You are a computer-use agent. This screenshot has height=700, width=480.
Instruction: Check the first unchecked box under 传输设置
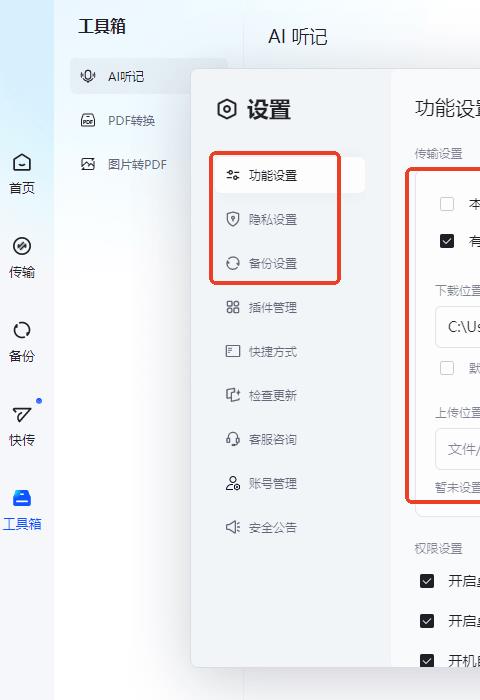[447, 204]
